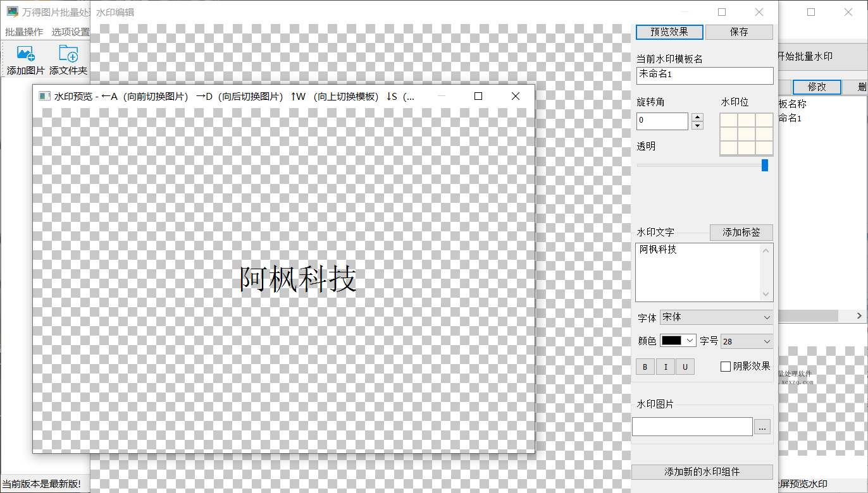Decrease rotation angle with down arrow
Screen dimensions: 868x493
[x=697, y=125]
